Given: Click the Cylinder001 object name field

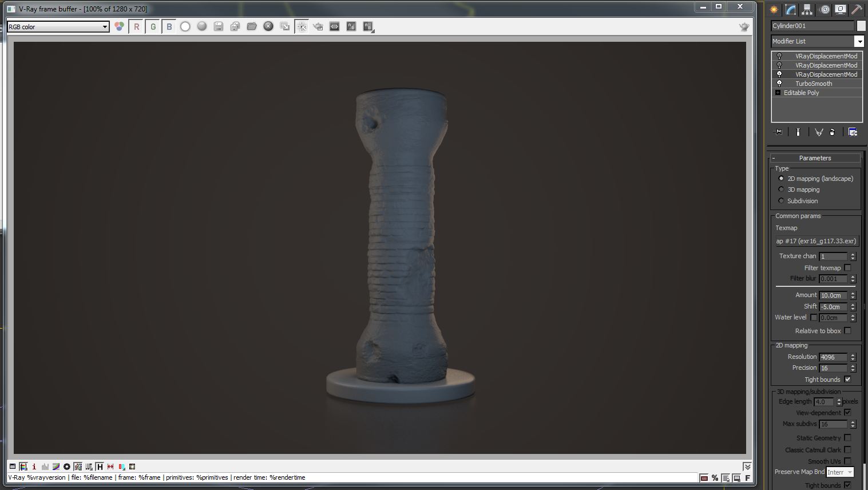Looking at the screenshot, I should click(812, 26).
